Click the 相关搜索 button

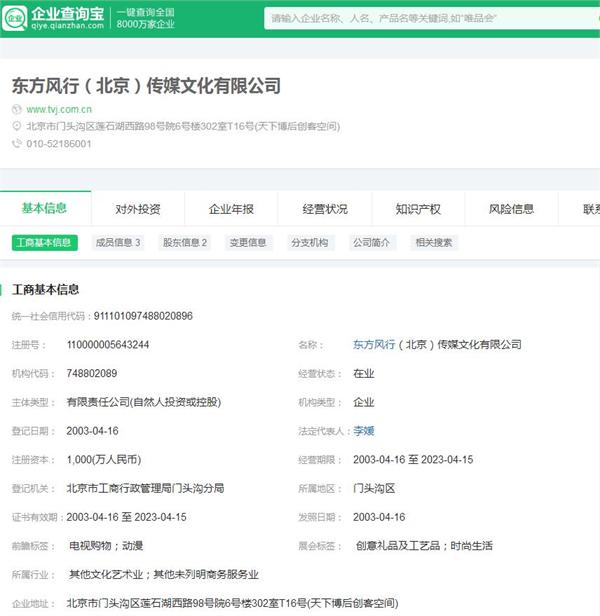click(433, 243)
